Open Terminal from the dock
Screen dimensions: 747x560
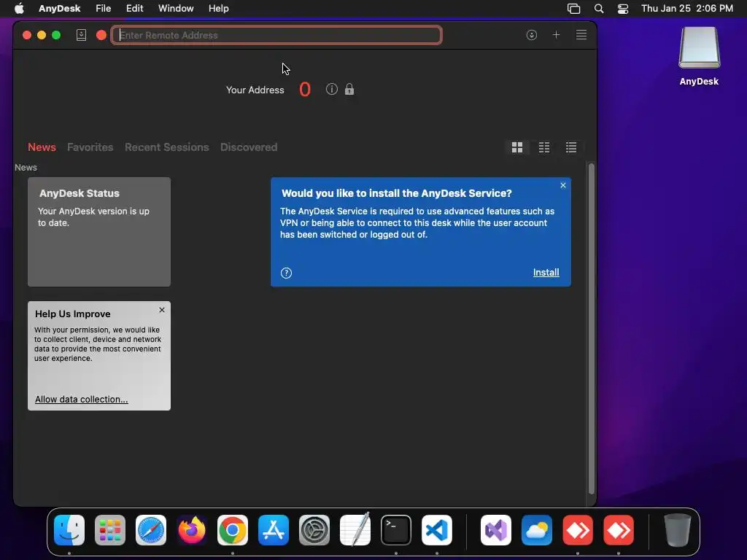click(396, 530)
